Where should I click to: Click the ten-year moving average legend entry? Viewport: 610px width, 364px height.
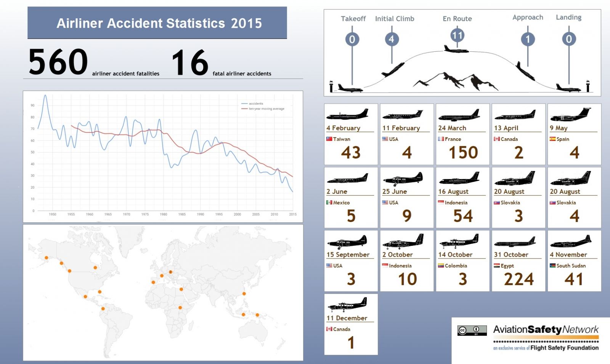pos(263,109)
